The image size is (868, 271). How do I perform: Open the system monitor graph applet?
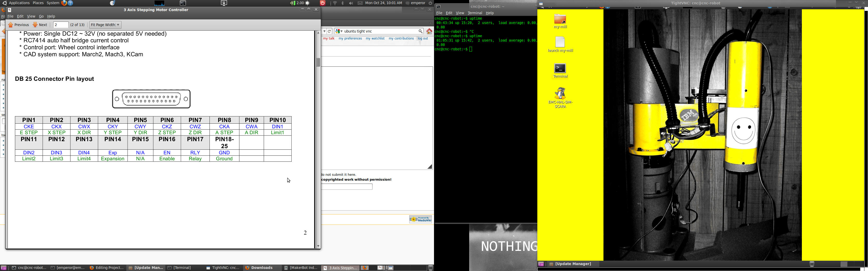[159, 3]
